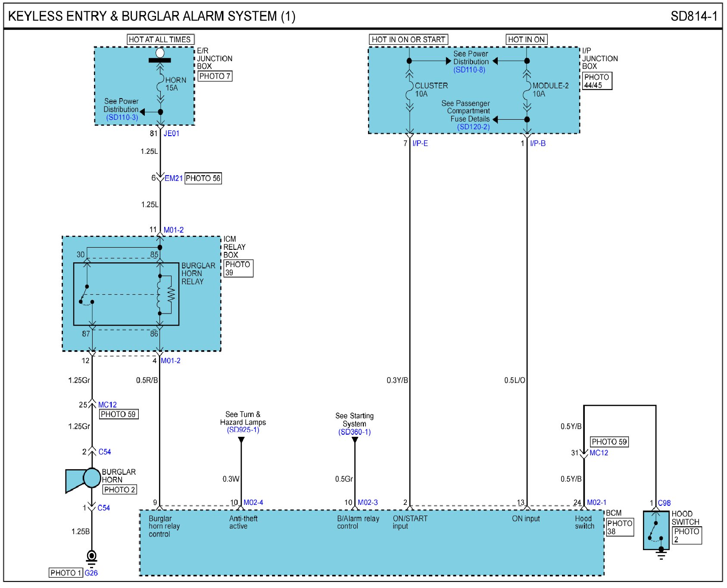Open the SD925-1 turn and hazard lamps link
The image size is (727, 588).
coord(243,430)
